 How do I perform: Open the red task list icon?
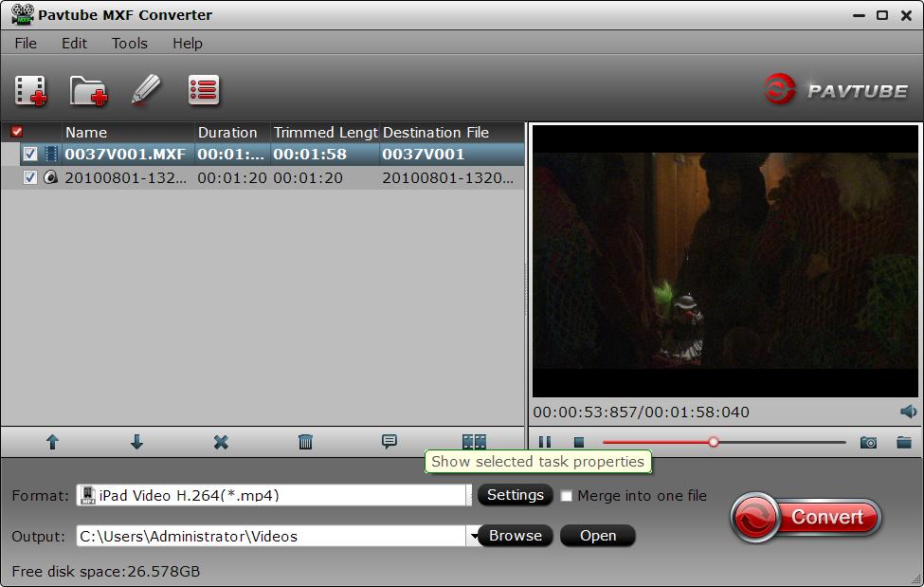pos(204,90)
